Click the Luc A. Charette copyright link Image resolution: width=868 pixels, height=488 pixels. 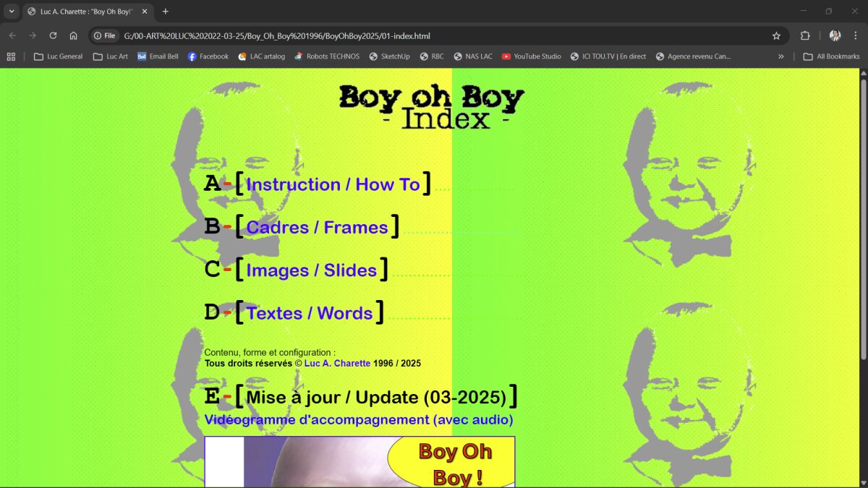tap(337, 363)
